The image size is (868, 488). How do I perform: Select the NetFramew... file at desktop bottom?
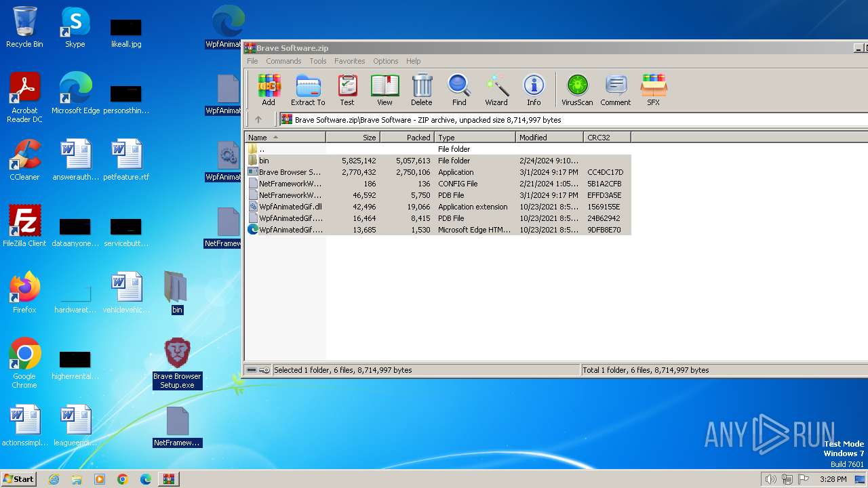177,426
